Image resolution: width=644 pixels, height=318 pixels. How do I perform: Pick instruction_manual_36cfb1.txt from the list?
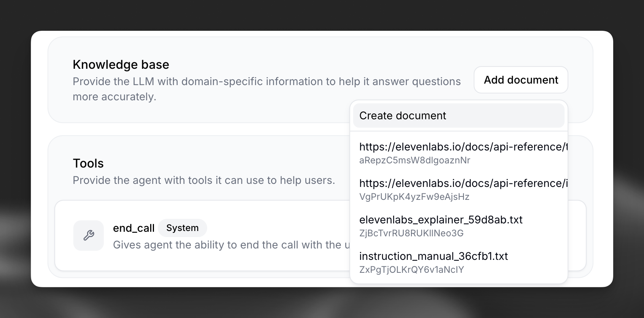(x=433, y=256)
